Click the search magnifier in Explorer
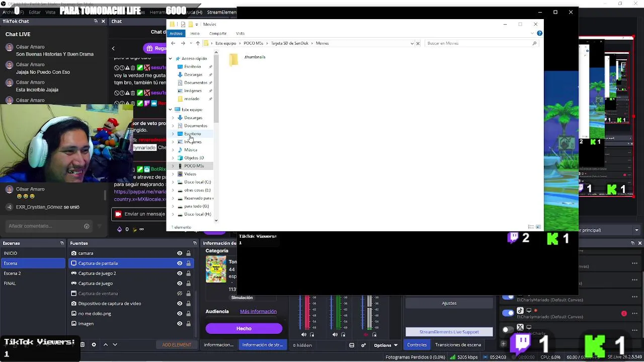The image size is (644, 362). click(x=534, y=43)
